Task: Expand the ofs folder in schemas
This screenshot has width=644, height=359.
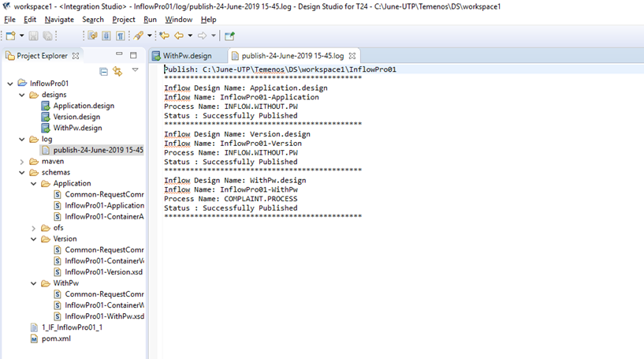Action: pos(33,228)
